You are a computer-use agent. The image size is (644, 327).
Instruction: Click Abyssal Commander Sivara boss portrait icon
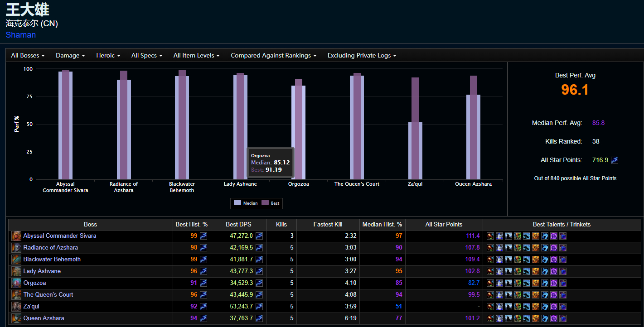click(16, 236)
